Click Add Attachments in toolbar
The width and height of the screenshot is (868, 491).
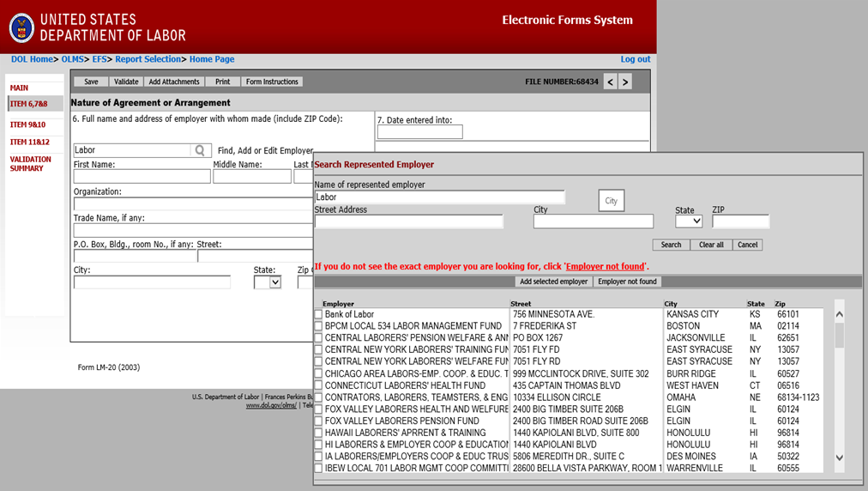pos(174,82)
